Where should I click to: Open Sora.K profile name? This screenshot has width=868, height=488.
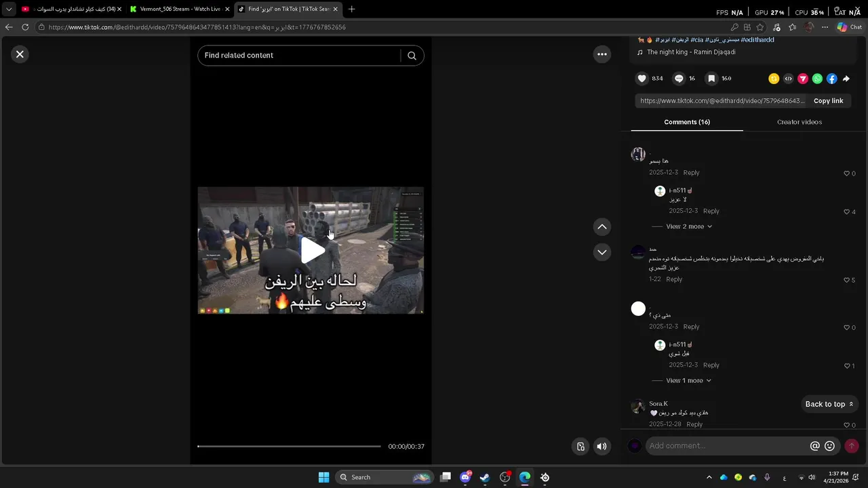tap(658, 404)
